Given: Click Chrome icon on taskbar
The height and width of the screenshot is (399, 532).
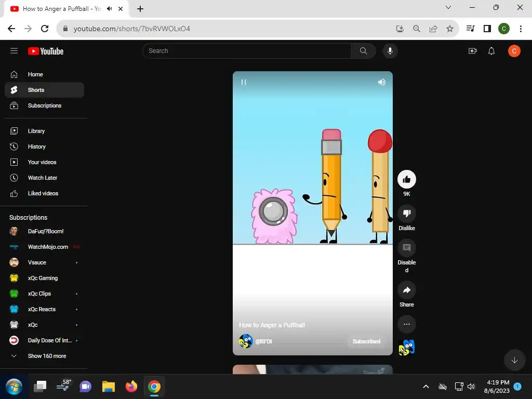Looking at the screenshot, I should tap(154, 387).
